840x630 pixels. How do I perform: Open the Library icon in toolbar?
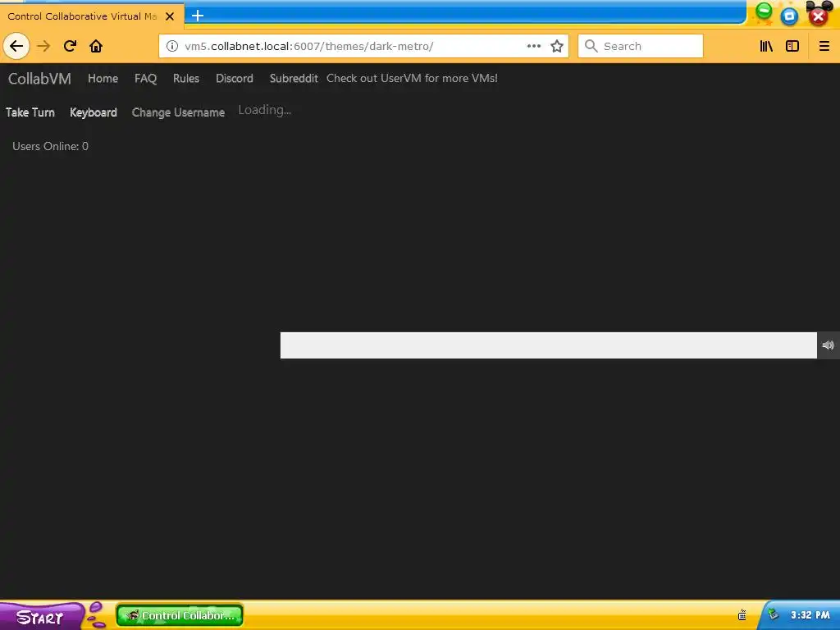(766, 46)
